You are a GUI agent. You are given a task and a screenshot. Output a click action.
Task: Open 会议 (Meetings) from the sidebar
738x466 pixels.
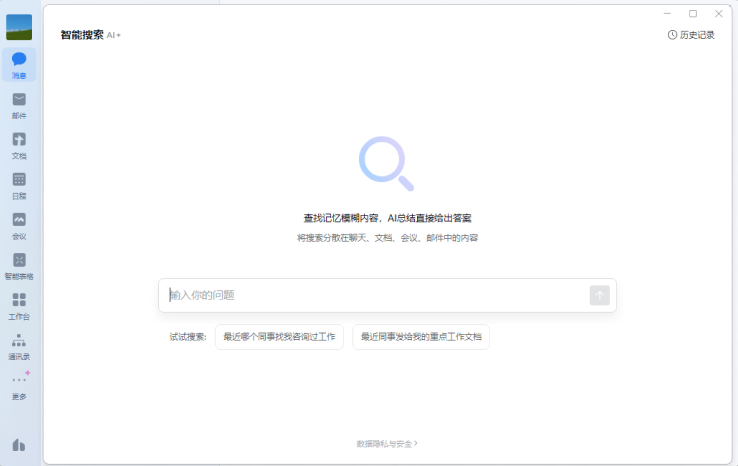click(19, 224)
